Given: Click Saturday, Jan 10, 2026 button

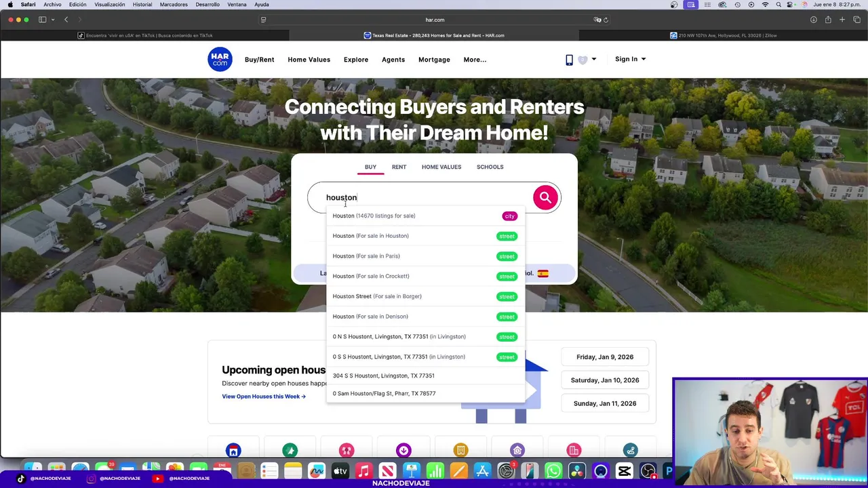Looking at the screenshot, I should pos(605,380).
